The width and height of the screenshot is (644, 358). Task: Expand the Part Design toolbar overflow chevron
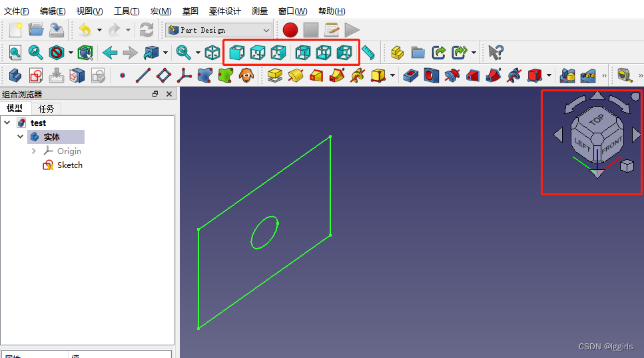point(604,75)
